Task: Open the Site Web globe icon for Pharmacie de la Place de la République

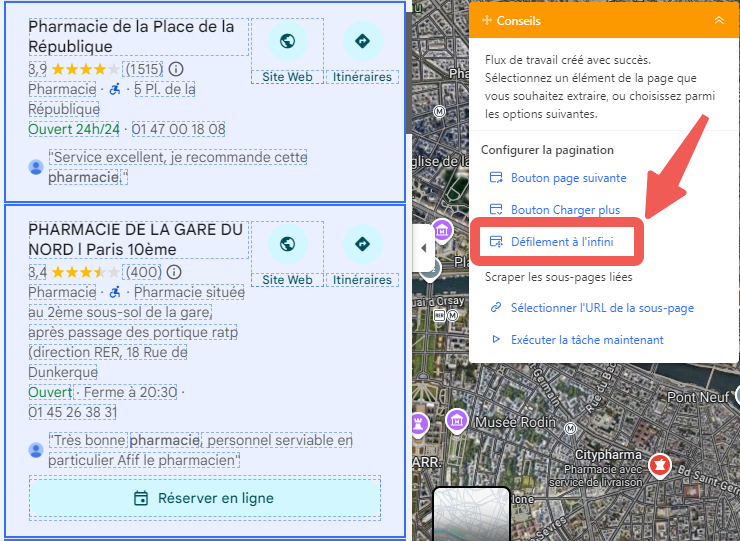Action: pyautogui.click(x=287, y=41)
